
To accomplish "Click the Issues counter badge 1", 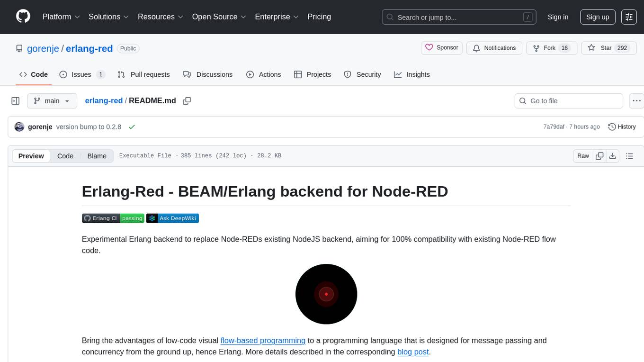I will 100,74.
